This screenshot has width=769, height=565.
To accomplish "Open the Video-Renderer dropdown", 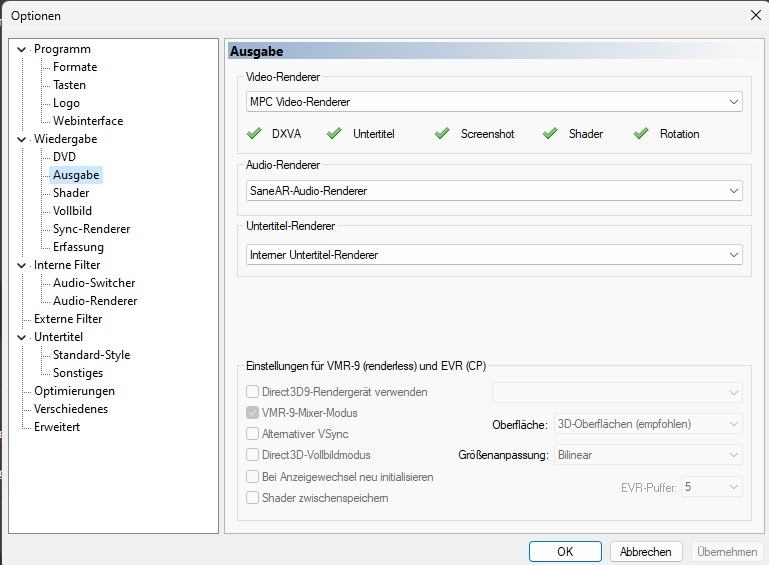I will click(x=494, y=102).
